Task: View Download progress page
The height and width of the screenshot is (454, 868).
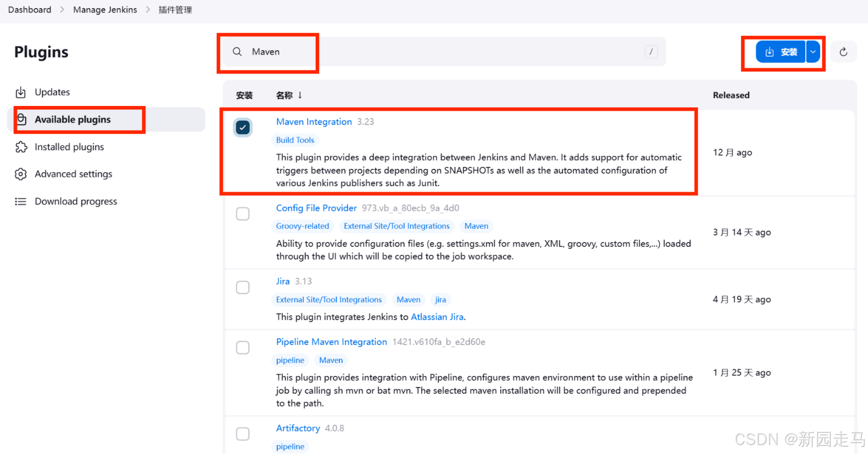Action: (106, 201)
